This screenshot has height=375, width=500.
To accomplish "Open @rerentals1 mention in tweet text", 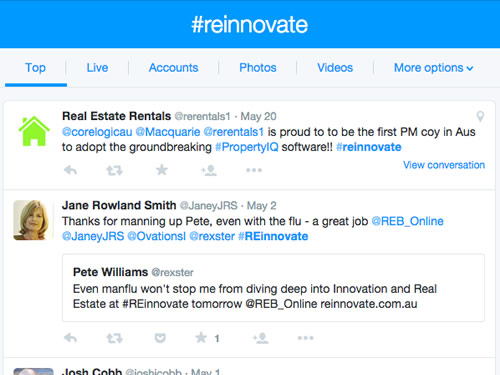I will [233, 132].
